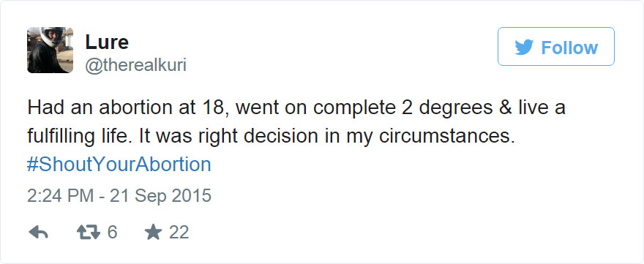Image resolution: width=644 pixels, height=264 pixels.
Task: Click the phrase 'fulfilling life' in tweet
Action: [79, 137]
